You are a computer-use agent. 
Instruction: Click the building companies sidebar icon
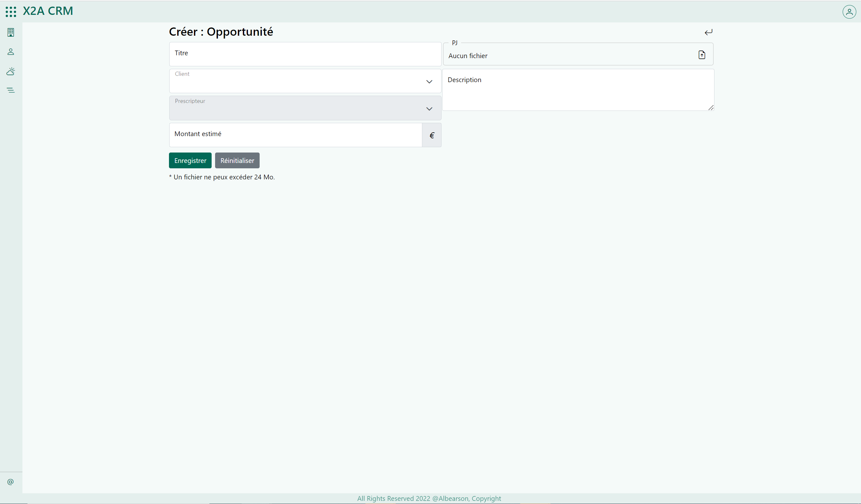click(11, 33)
